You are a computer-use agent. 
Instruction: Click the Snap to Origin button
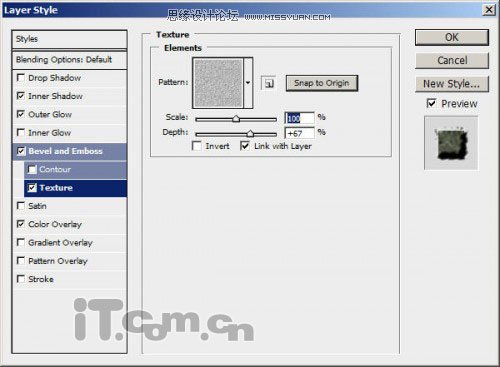[x=322, y=83]
